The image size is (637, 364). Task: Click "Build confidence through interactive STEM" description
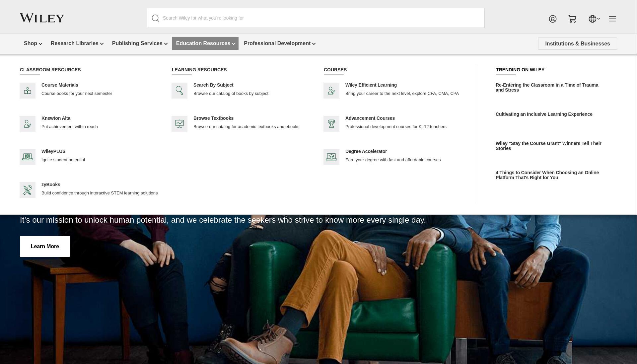pyautogui.click(x=100, y=193)
